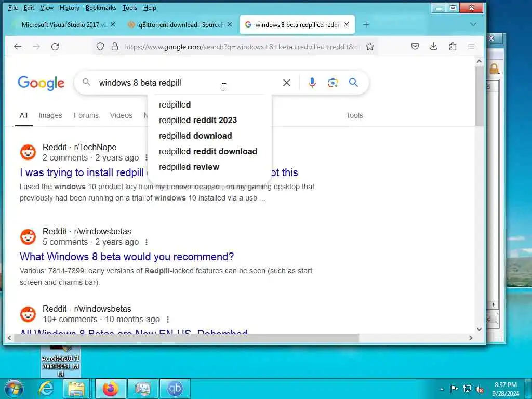532x399 pixels.
Task: Click the scroll right arrow
Action: (471, 338)
